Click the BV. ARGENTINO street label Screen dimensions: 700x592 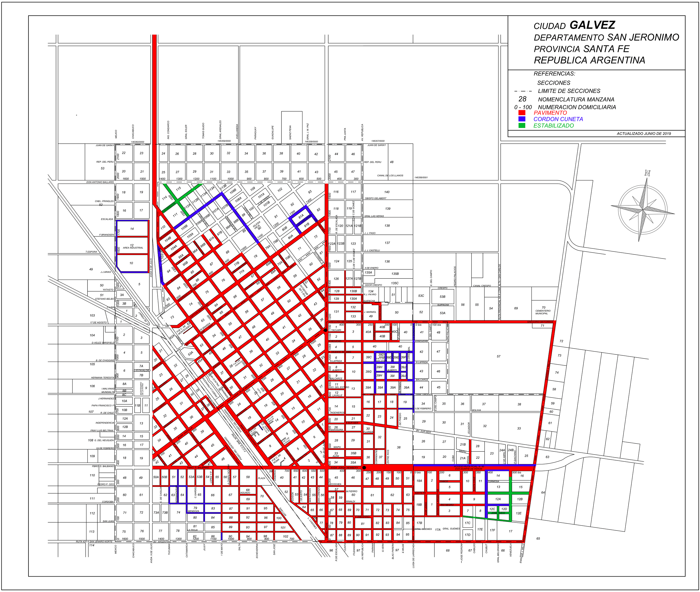coord(162,542)
